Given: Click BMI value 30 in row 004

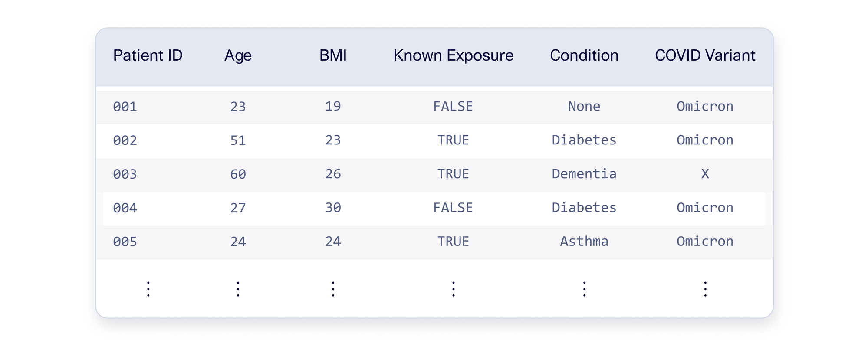Looking at the screenshot, I should coord(333,208).
